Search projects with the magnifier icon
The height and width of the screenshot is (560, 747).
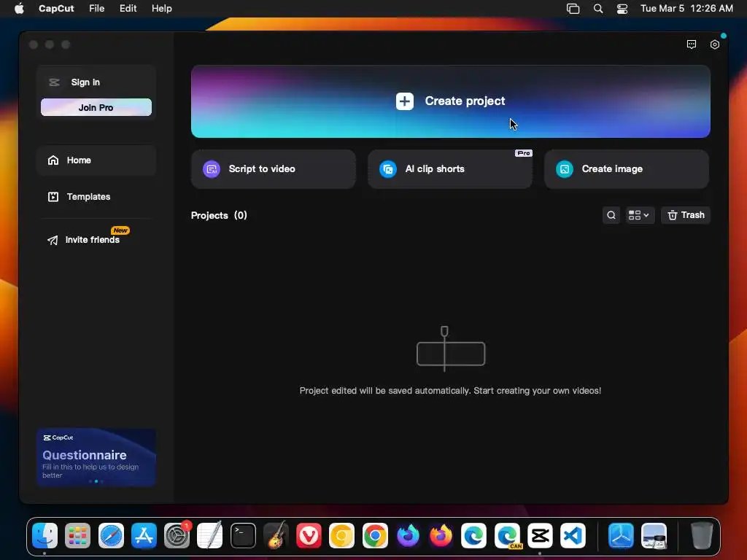point(611,215)
